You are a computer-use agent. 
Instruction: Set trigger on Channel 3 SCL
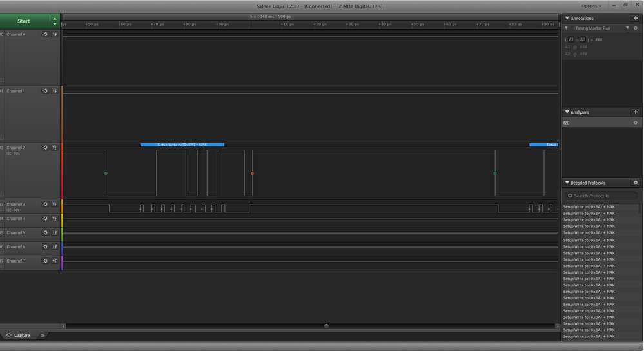[x=55, y=205]
